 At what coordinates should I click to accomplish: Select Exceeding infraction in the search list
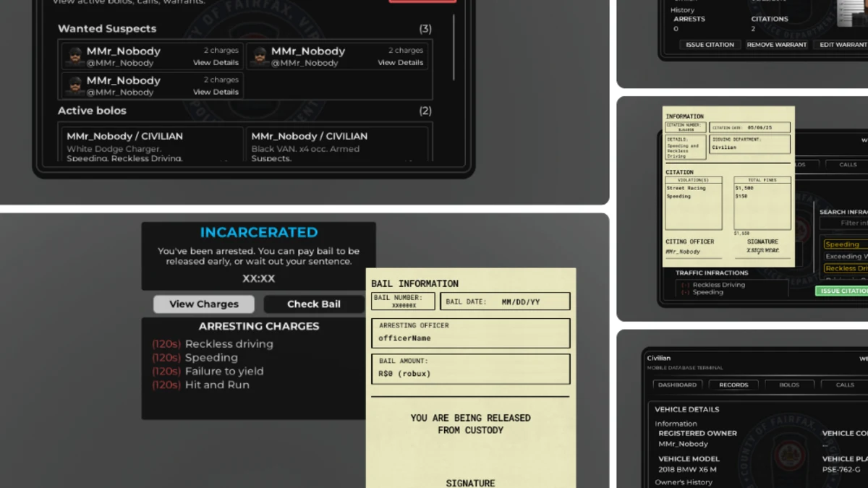846,256
